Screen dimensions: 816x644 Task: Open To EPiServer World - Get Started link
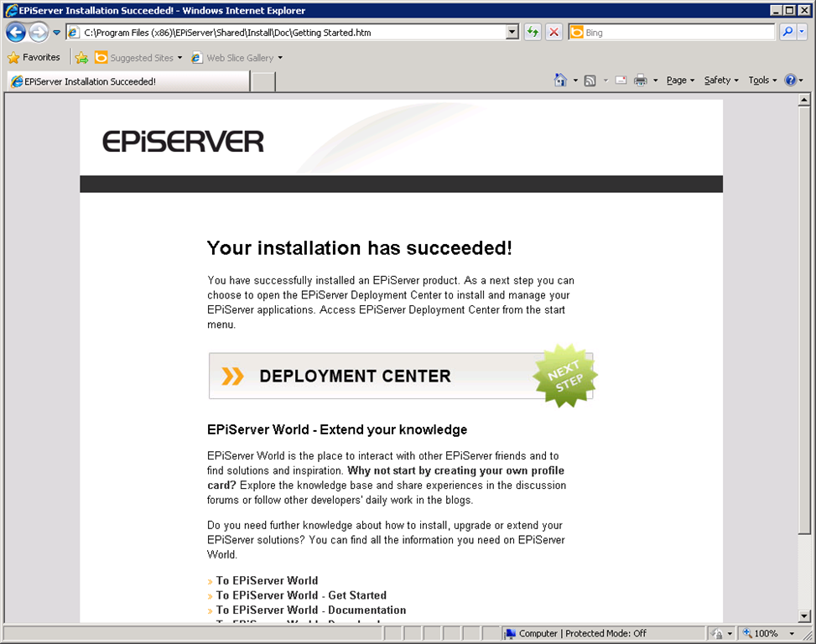[301, 595]
